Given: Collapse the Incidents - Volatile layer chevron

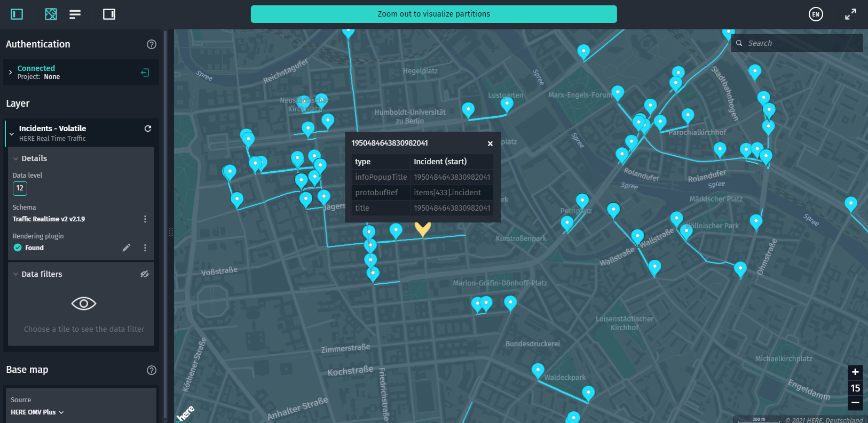Looking at the screenshot, I should pyautogui.click(x=12, y=134).
